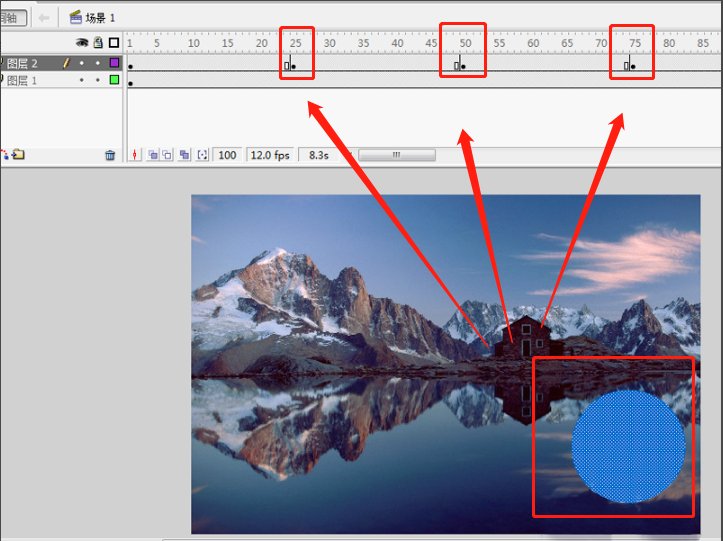
Task: Click the 12.0 fps frame rate field
Action: 268,155
